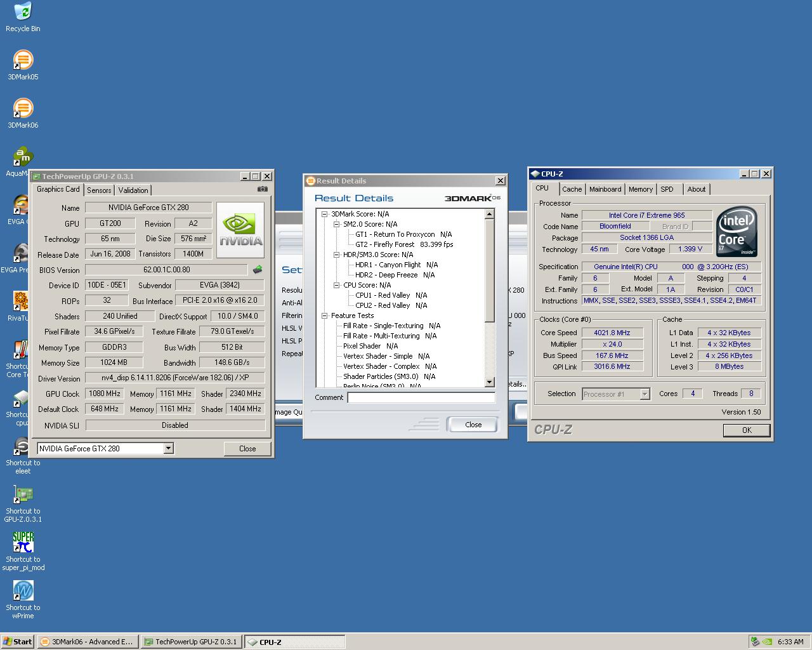This screenshot has width=812, height=650.
Task: Click the BIOS Version 62.00.1C.00.80 field
Action: point(166,270)
